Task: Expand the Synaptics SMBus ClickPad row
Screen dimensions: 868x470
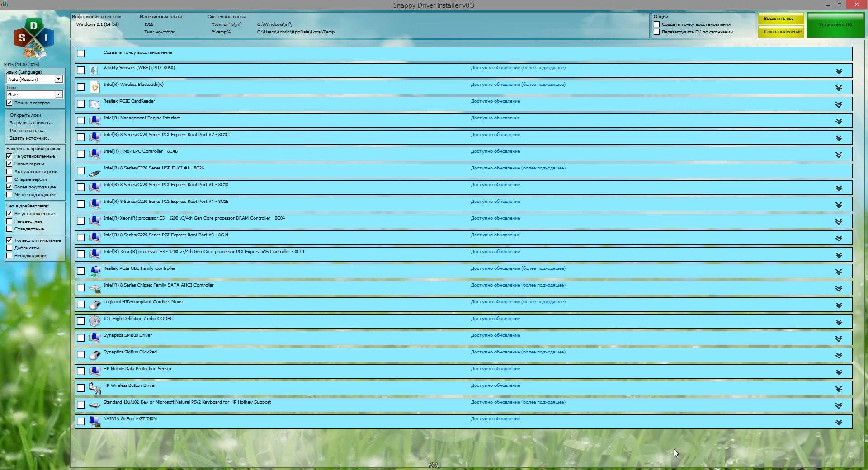Action: click(839, 356)
